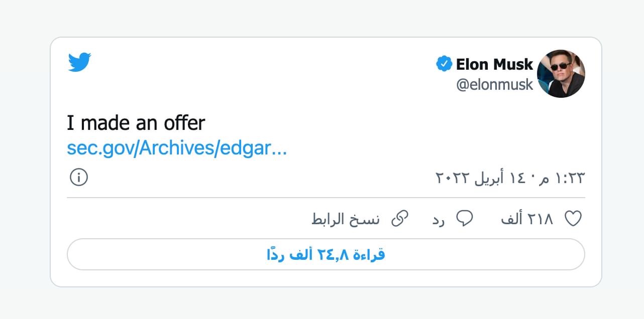
Task: Like the tweet with the heart icon
Action: click(x=573, y=219)
